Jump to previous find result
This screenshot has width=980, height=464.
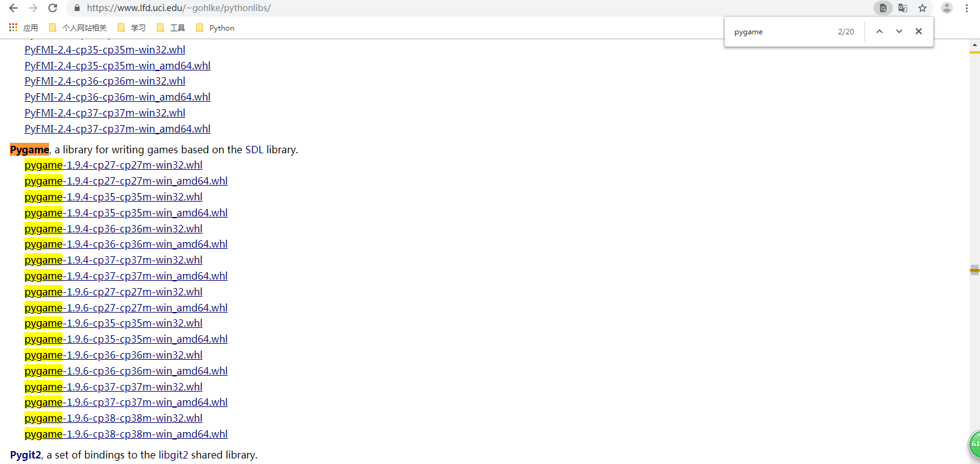point(880,31)
